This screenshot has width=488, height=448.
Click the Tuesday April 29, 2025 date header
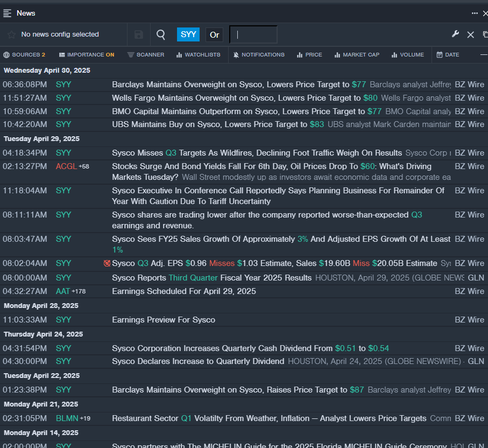click(x=42, y=139)
